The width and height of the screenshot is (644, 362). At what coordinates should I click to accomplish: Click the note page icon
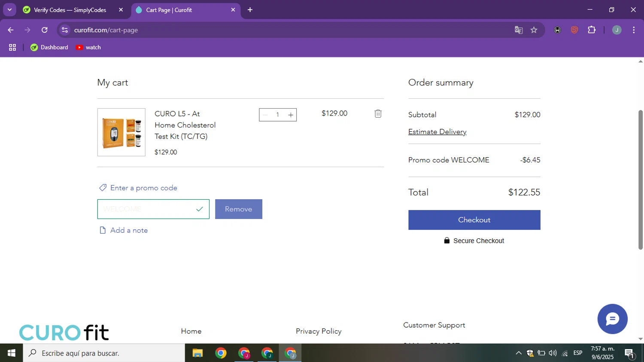click(x=103, y=230)
